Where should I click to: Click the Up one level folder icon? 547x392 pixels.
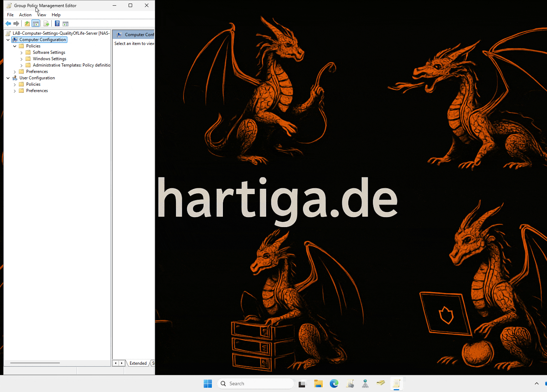[x=27, y=24]
